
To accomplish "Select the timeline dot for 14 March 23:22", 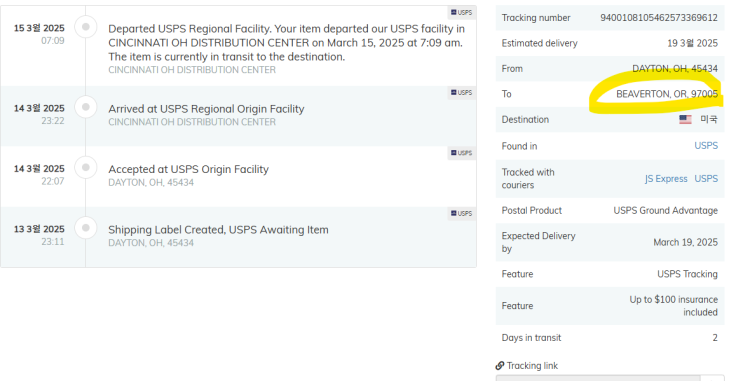I will [x=86, y=107].
